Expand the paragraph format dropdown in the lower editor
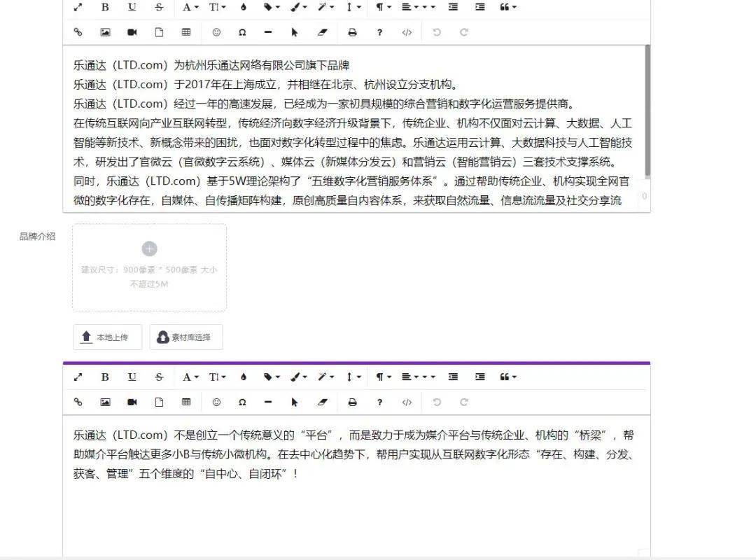Screen dimensions: 756x560 [x=384, y=377]
